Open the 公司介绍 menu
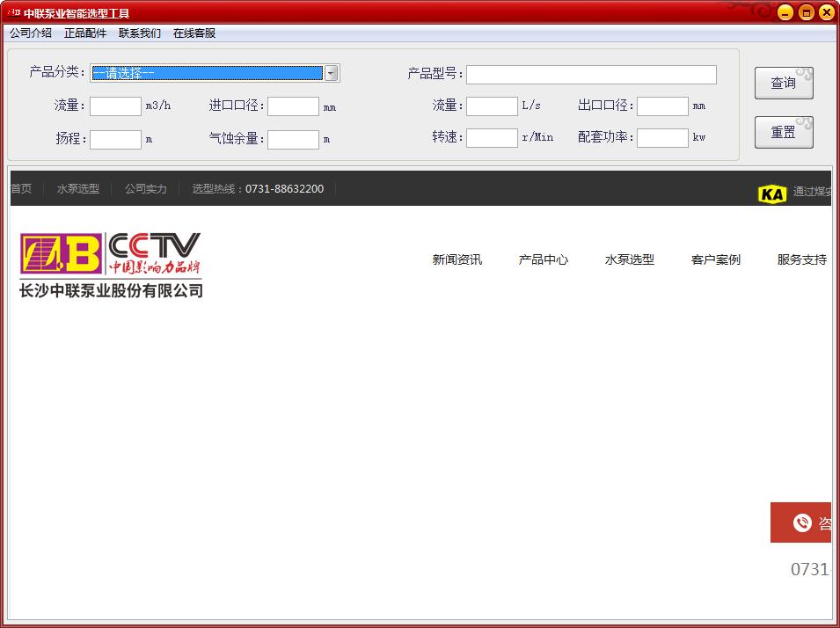840x628 pixels. pos(31,33)
